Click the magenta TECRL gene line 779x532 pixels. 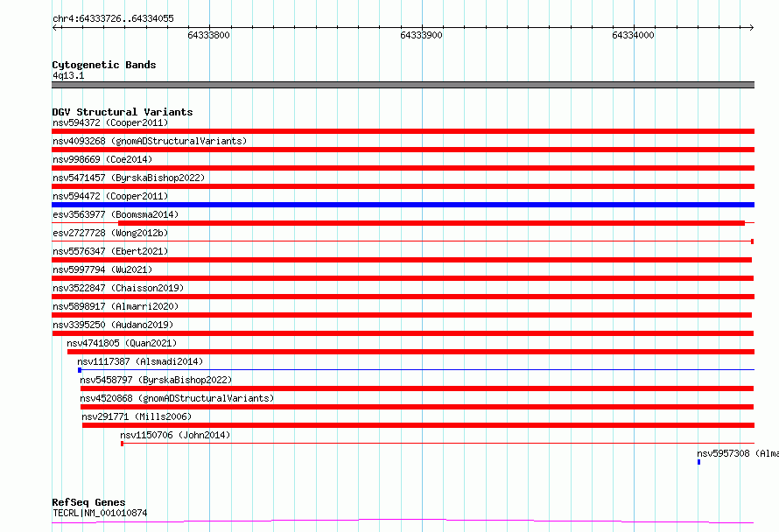tap(403, 521)
